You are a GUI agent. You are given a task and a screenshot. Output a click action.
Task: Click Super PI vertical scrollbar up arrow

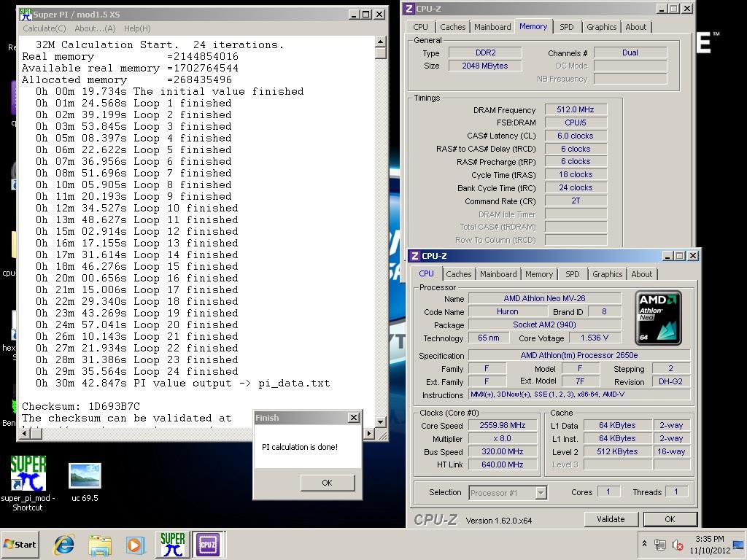tap(380, 42)
